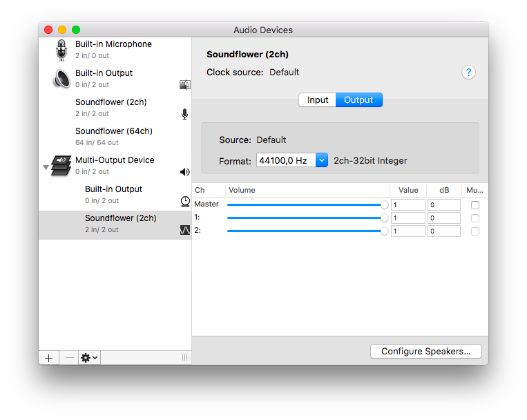Toggle the Master channel mute checkbox
This screenshot has height=420, width=527.
pyautogui.click(x=475, y=205)
